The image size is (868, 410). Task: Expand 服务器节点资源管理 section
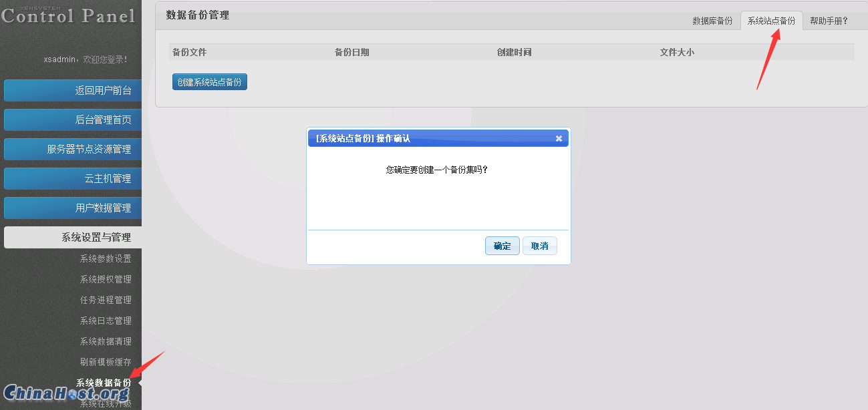[x=73, y=150]
